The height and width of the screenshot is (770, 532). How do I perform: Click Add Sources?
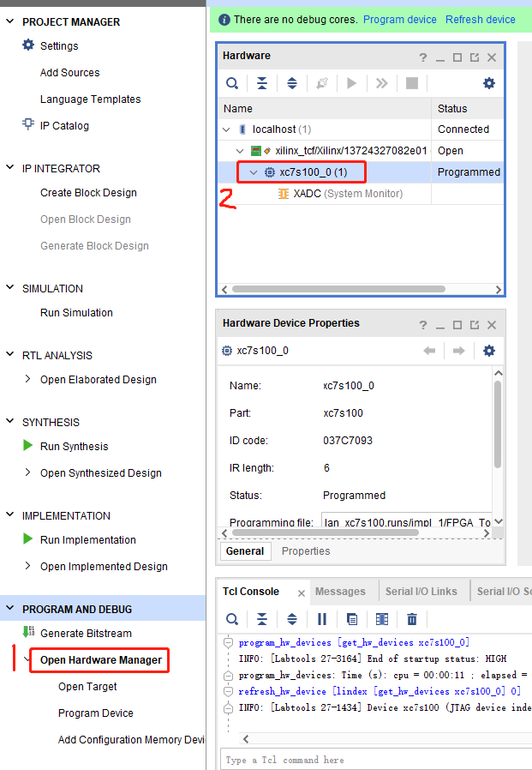tap(69, 72)
